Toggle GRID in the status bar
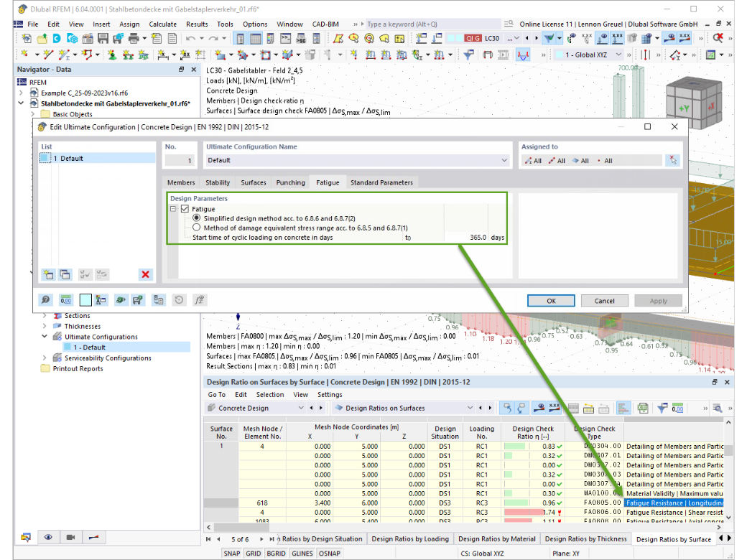Image resolution: width=747 pixels, height=560 pixels. (253, 554)
